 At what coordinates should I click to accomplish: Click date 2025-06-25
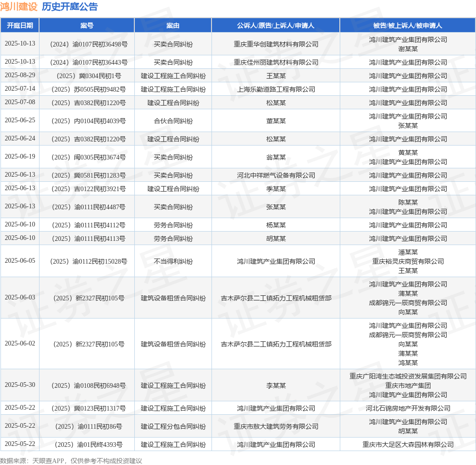tap(20, 120)
